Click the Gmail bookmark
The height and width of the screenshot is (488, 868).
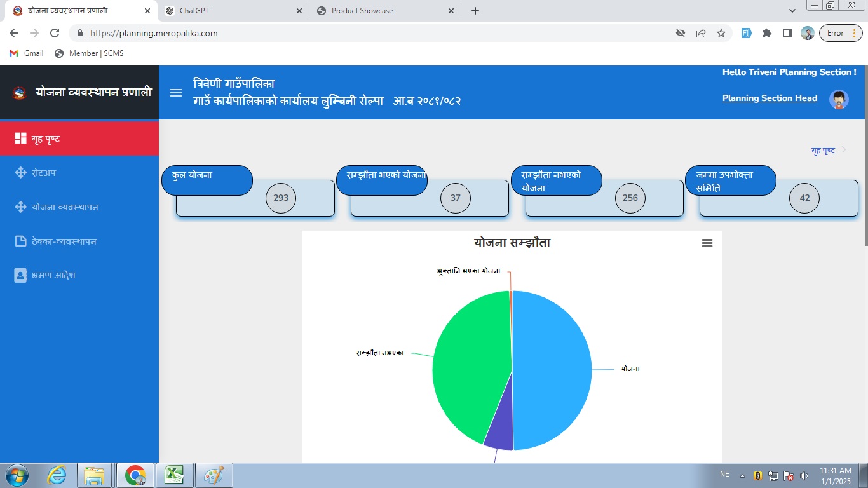pyautogui.click(x=27, y=53)
